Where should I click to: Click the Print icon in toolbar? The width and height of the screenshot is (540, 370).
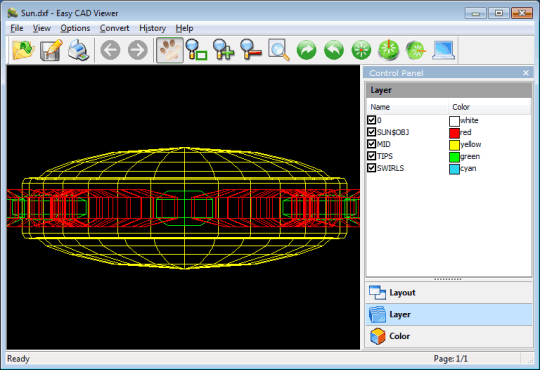click(79, 50)
